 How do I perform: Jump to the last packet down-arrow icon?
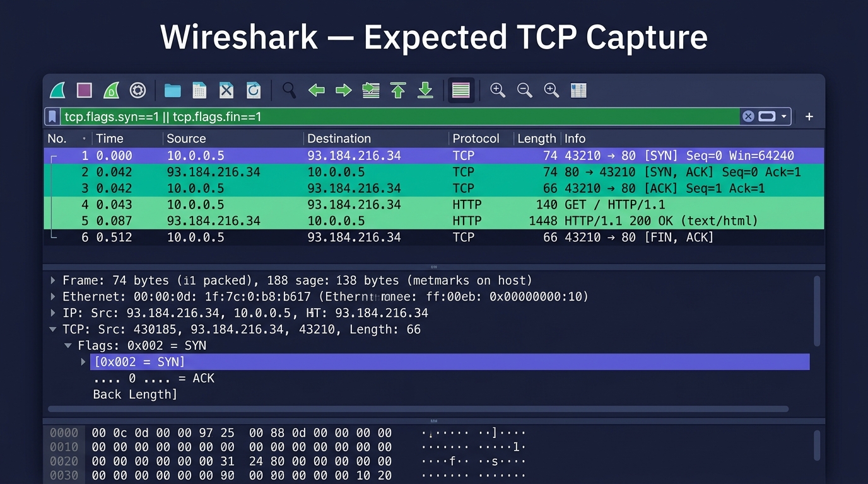(x=426, y=91)
